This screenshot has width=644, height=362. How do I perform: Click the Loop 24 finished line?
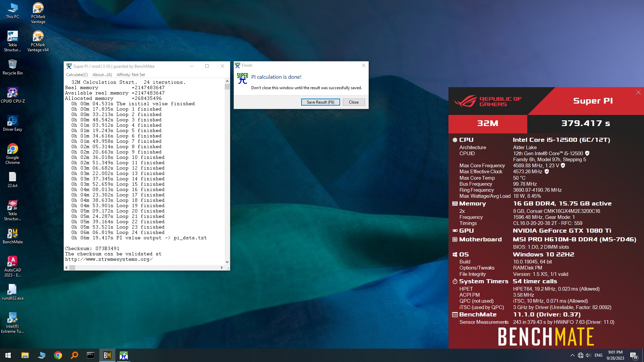(x=118, y=233)
